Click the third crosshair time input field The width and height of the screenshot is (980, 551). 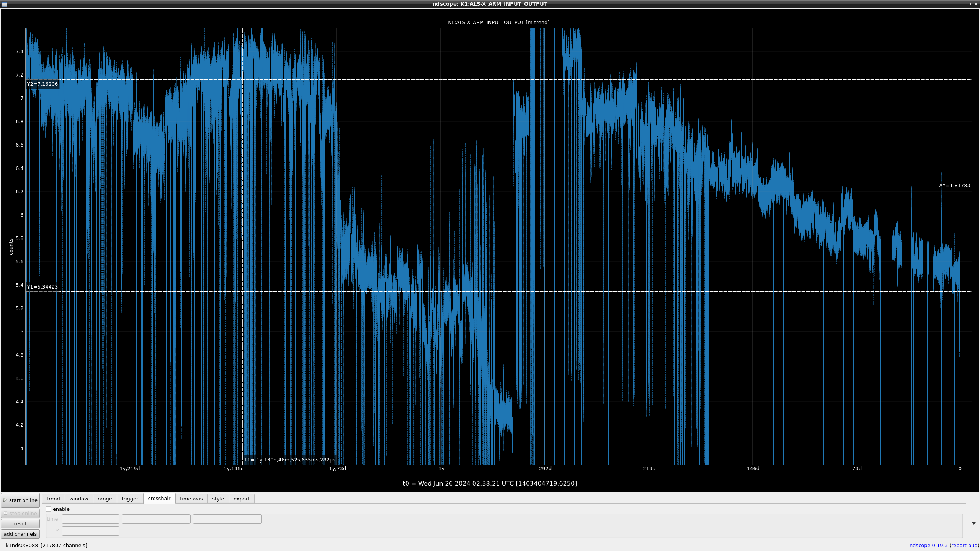pos(227,519)
